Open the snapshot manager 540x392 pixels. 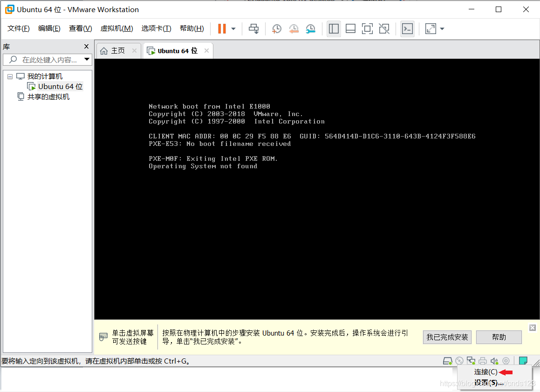point(311,28)
